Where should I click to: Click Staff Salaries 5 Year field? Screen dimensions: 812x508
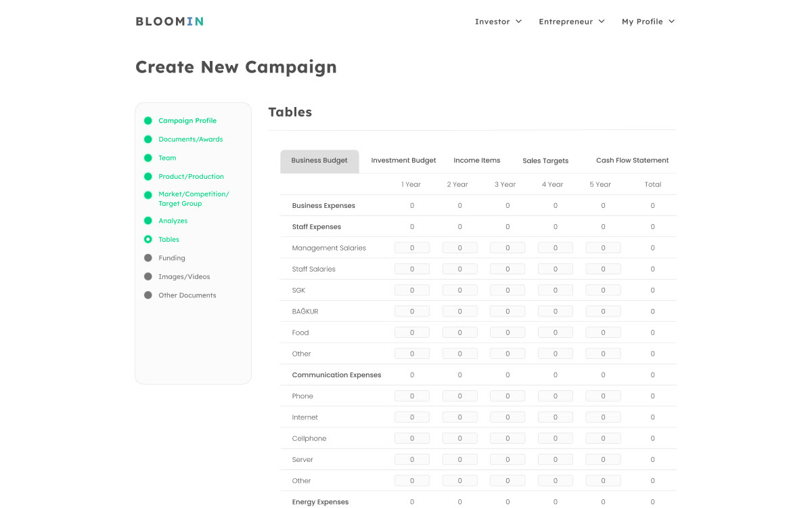click(604, 269)
